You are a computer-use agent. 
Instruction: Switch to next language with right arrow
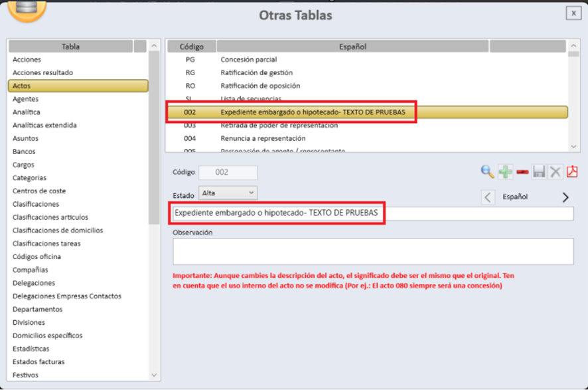point(565,197)
